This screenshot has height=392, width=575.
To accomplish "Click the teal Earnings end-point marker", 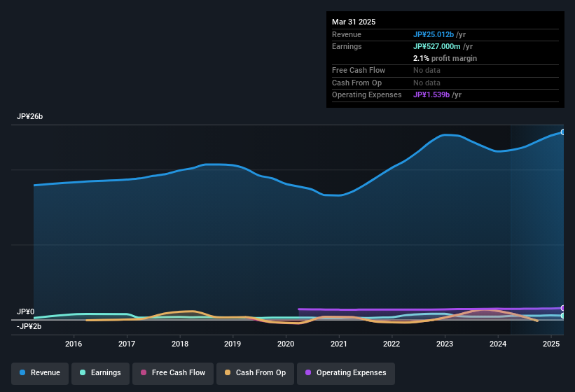I will click(x=563, y=316).
